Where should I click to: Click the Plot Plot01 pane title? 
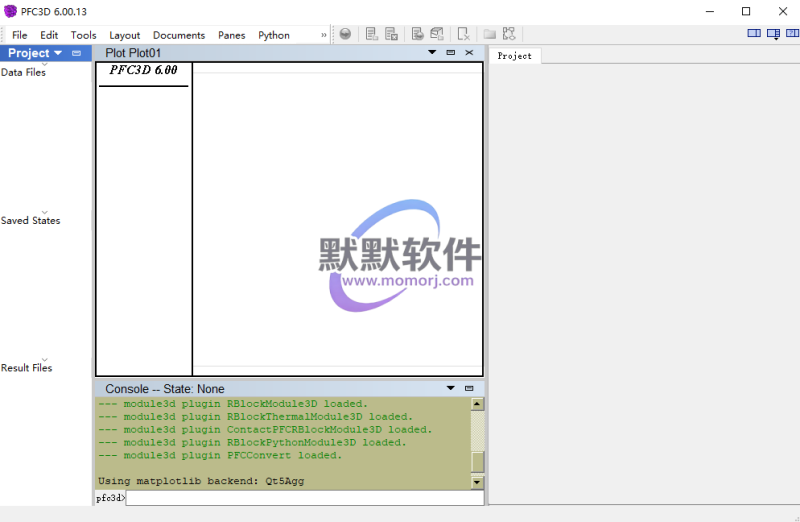pyautogui.click(x=133, y=53)
